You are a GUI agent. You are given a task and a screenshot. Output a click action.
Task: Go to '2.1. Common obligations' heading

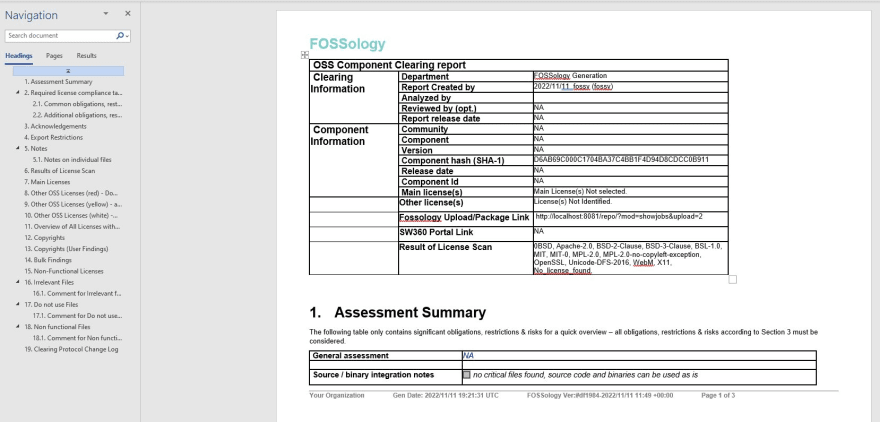(77, 104)
